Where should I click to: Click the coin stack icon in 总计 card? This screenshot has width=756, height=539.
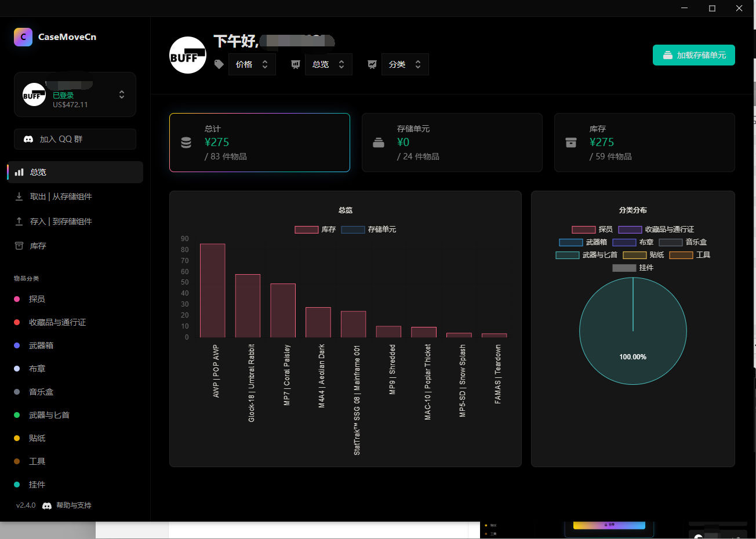pos(186,143)
